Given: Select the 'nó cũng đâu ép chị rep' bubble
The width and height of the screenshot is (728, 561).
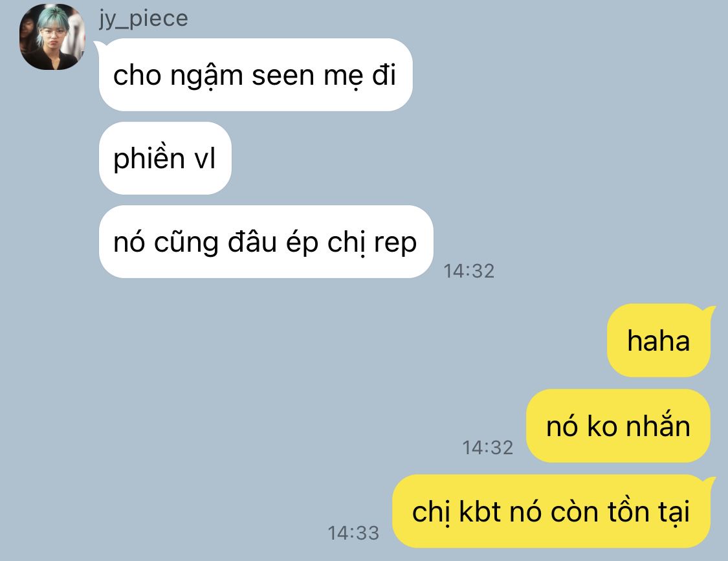Looking at the screenshot, I should pos(265,242).
